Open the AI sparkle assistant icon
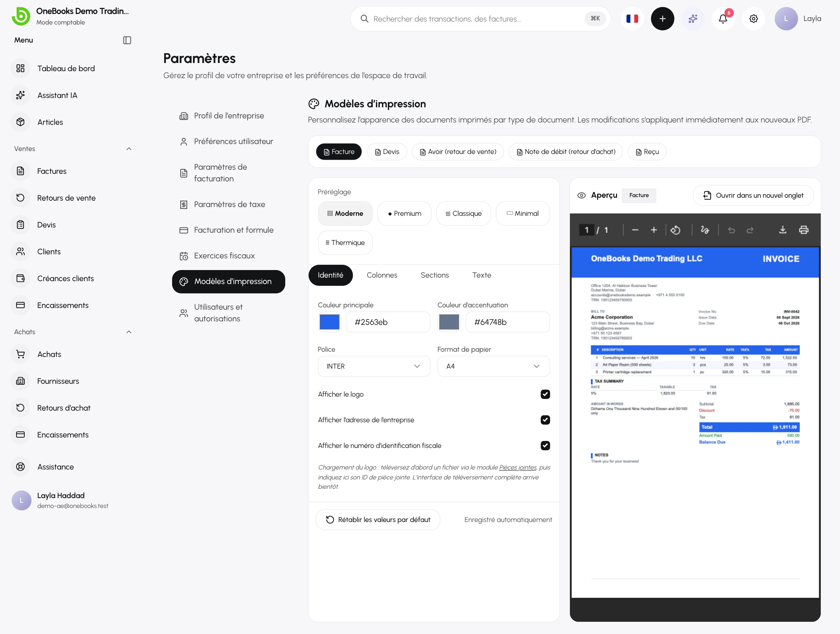This screenshot has width=840, height=634. click(x=693, y=19)
